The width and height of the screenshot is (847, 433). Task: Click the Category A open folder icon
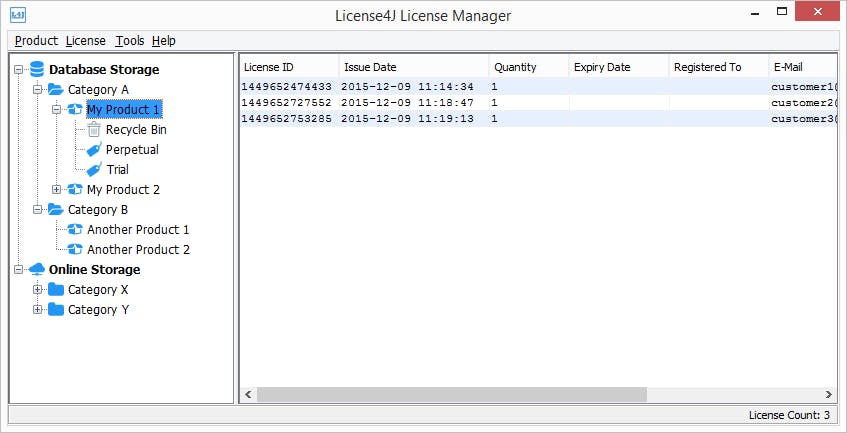(x=56, y=90)
